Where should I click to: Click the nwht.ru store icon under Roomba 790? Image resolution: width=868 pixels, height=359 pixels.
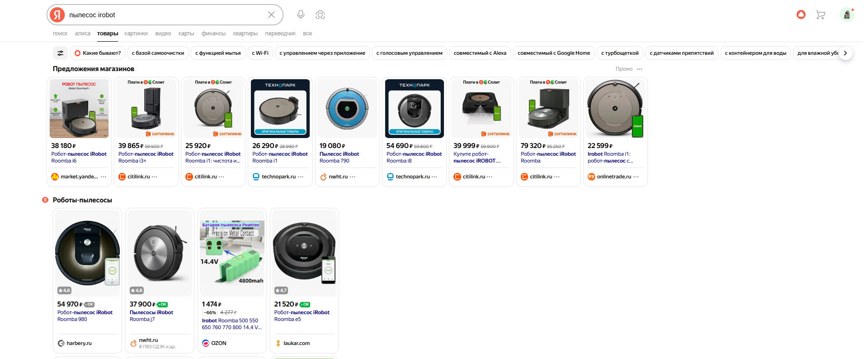point(323,177)
